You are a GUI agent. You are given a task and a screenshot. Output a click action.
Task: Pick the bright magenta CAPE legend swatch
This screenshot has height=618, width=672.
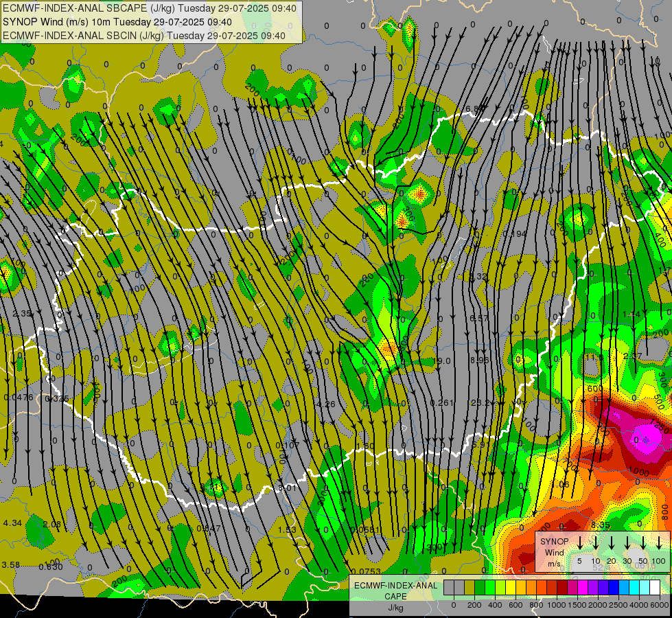[x=583, y=588]
